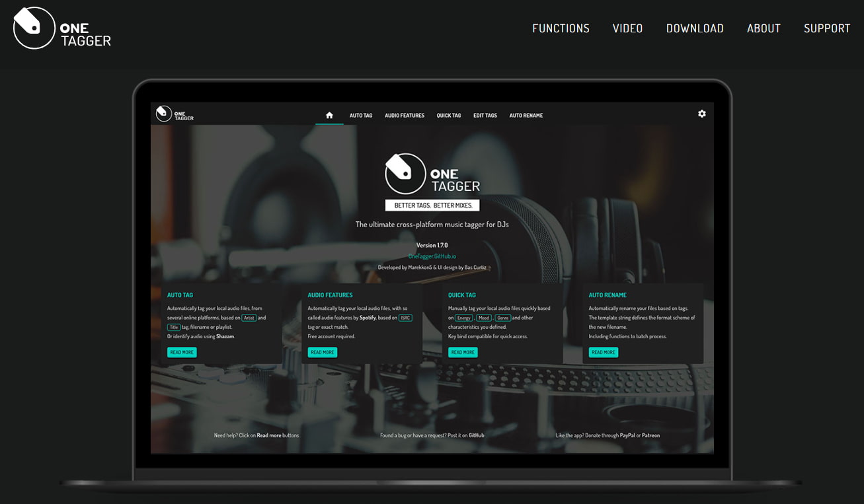Viewport: 864px width, 504px height.
Task: Click the AUTO RENAME card heading
Action: 608,295
